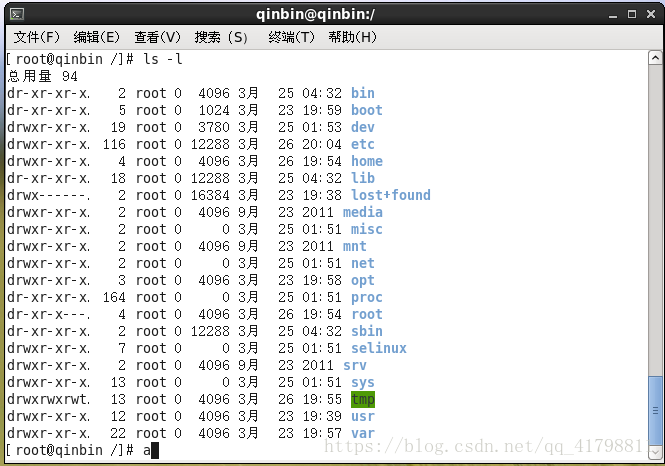Click the green highlighted tmp directory
The height and width of the screenshot is (466, 665).
[x=363, y=399]
